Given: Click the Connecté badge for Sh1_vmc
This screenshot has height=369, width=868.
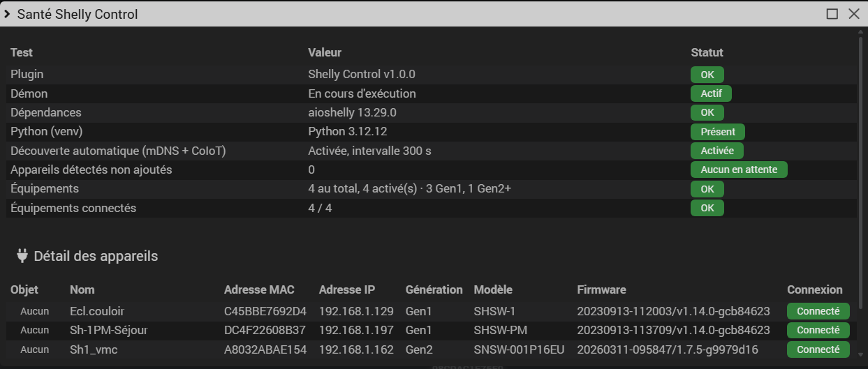Looking at the screenshot, I should pos(818,349).
